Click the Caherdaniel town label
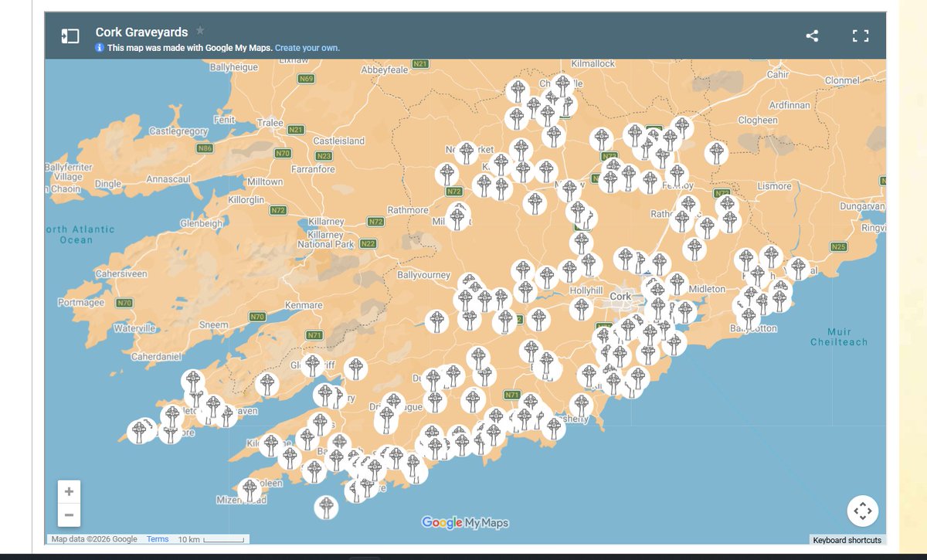Screen dimensions: 927x560 tap(155, 357)
